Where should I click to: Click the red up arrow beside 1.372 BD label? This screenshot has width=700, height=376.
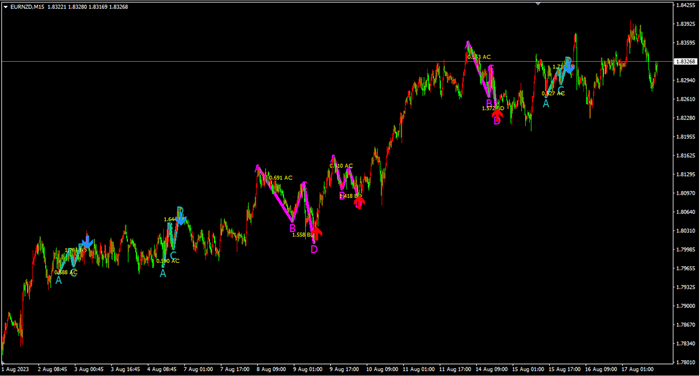point(497,114)
